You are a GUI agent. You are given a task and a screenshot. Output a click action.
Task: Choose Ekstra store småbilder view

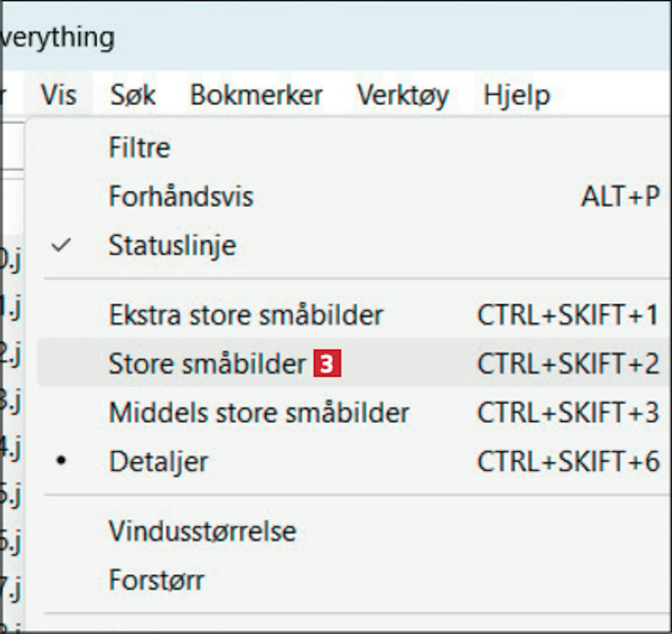[x=246, y=315]
